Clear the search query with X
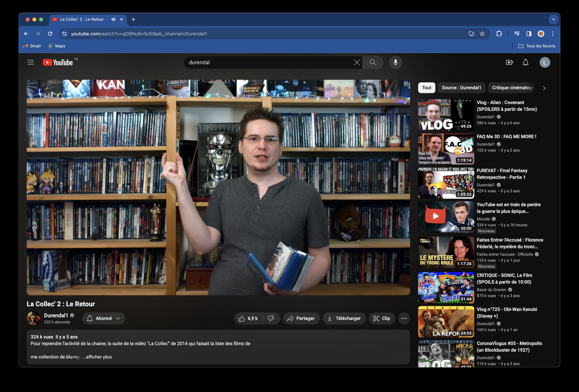Screen dimensions: 579x392 (357, 62)
